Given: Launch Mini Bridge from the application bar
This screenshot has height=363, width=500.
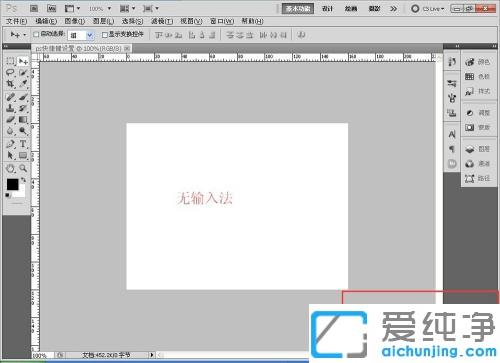Looking at the screenshot, I should coord(52,8).
